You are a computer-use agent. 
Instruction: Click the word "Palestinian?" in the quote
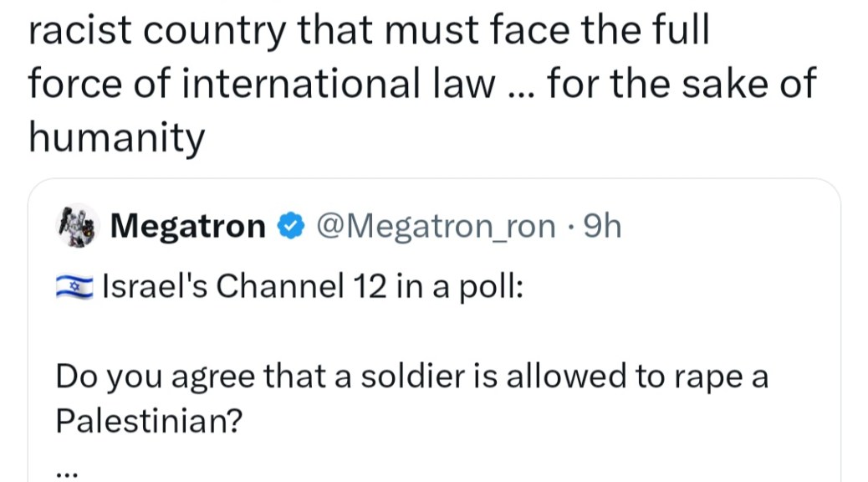[149, 420]
